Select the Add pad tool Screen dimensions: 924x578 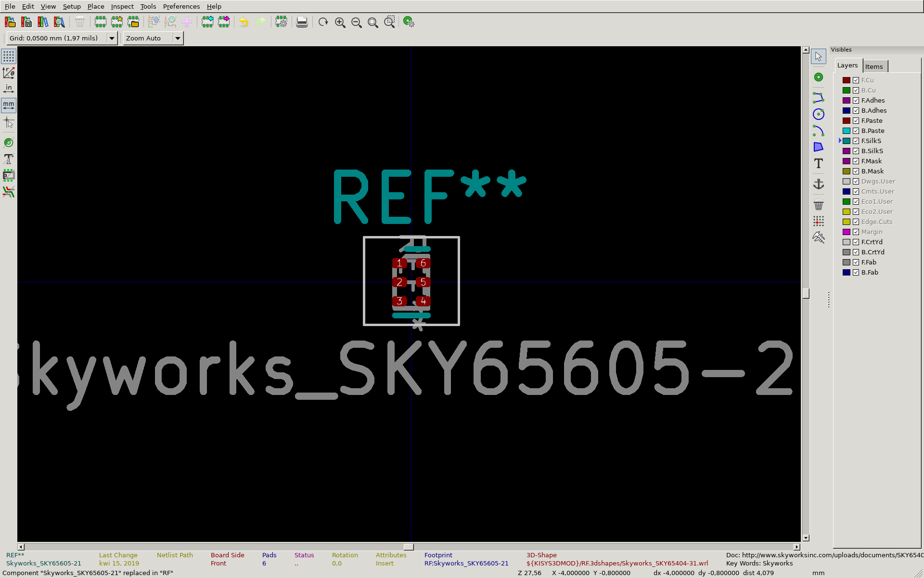(x=818, y=77)
